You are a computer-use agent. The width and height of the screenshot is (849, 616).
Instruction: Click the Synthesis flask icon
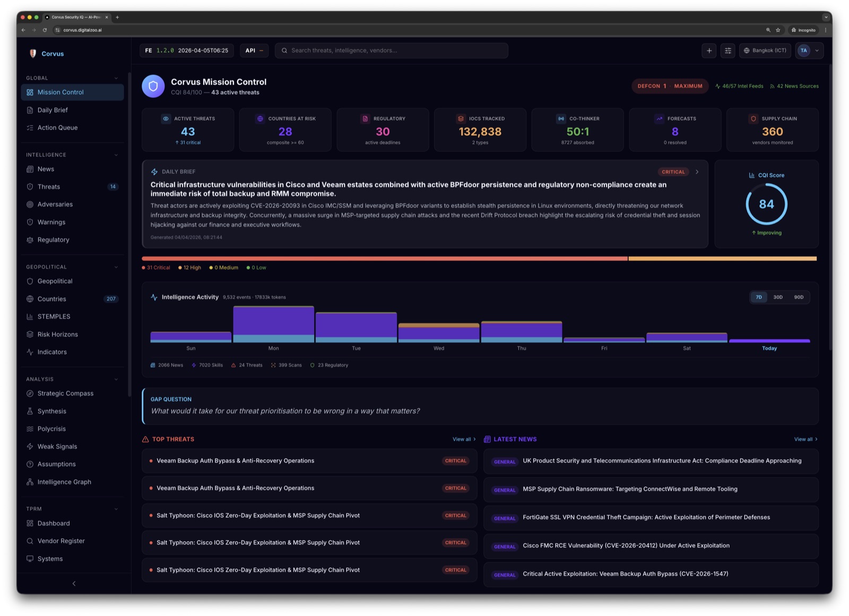click(x=30, y=411)
